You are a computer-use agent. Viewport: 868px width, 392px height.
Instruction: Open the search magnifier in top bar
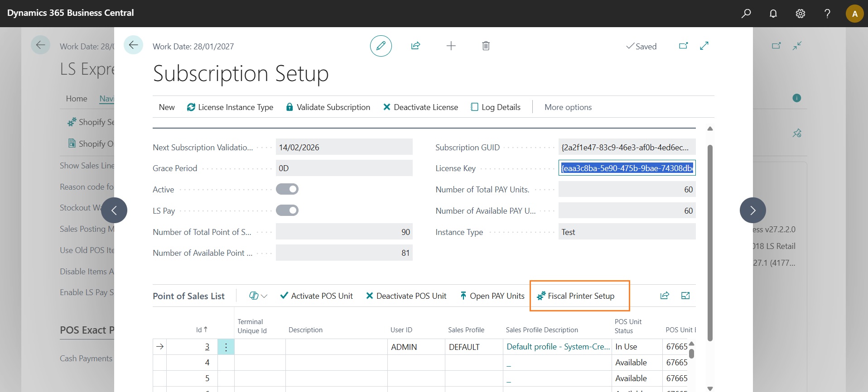[x=746, y=14]
